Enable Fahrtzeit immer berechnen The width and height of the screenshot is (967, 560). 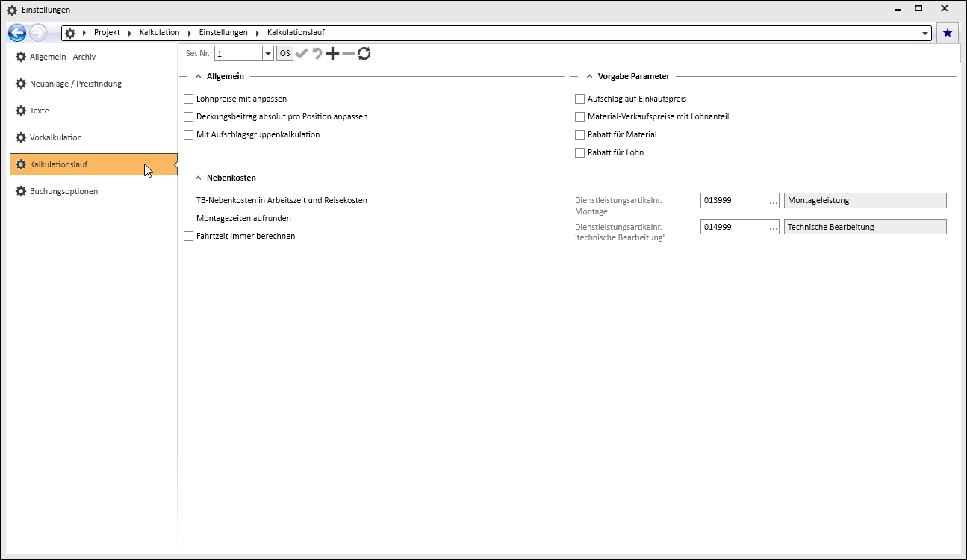pyautogui.click(x=188, y=236)
